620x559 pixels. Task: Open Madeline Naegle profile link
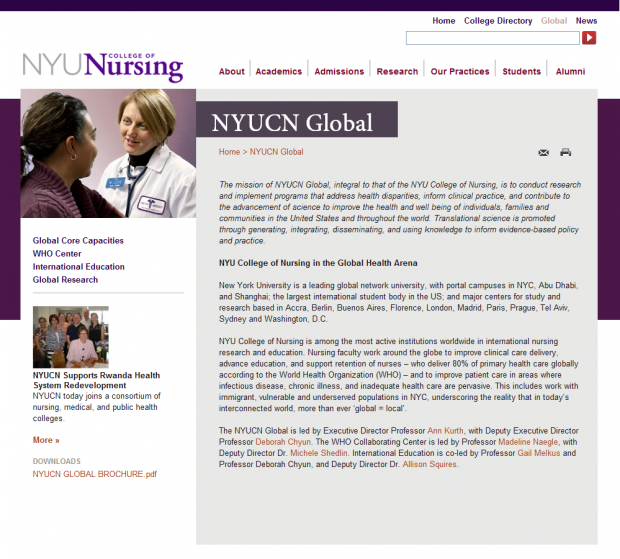[528, 442]
